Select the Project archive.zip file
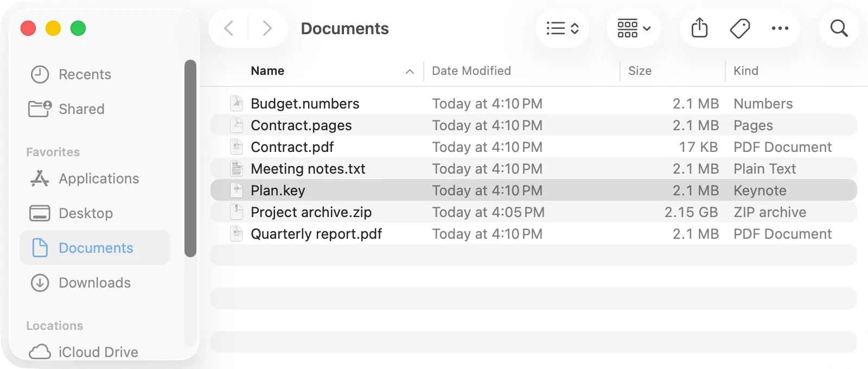This screenshot has height=369, width=868. coord(534,212)
